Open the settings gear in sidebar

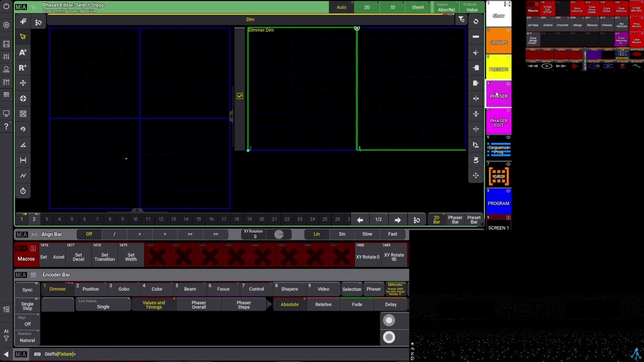(x=6, y=25)
